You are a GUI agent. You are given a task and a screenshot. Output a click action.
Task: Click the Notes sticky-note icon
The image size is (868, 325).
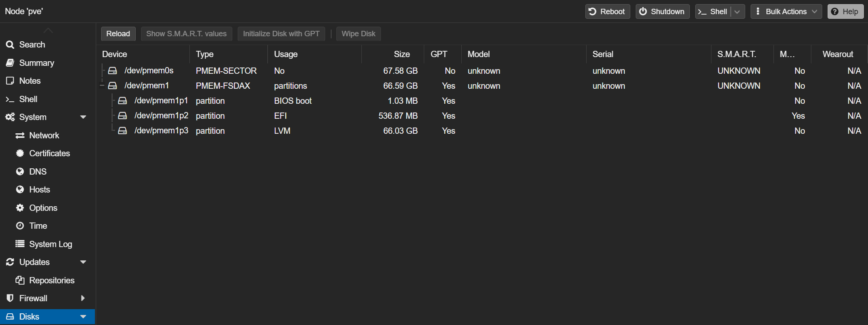[x=10, y=81]
